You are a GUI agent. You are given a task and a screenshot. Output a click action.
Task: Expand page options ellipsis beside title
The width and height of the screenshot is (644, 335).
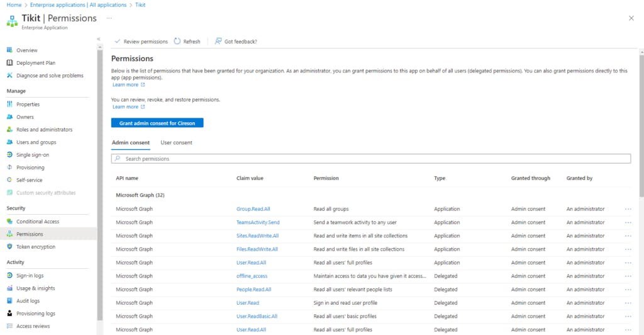pos(109,18)
